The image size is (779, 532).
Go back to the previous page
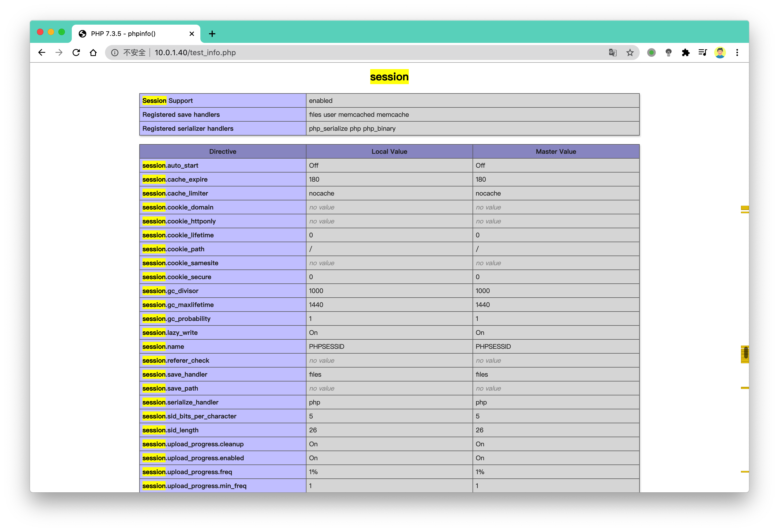click(42, 53)
